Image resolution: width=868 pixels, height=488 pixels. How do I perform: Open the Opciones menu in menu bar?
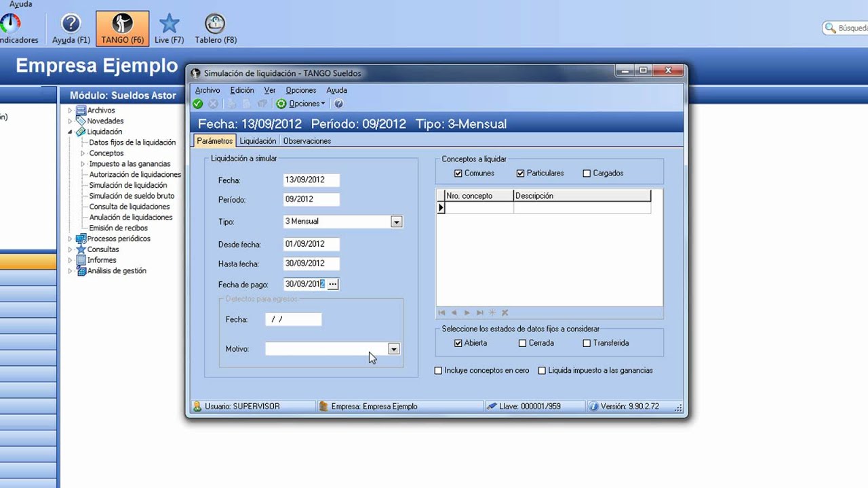pyautogui.click(x=301, y=90)
